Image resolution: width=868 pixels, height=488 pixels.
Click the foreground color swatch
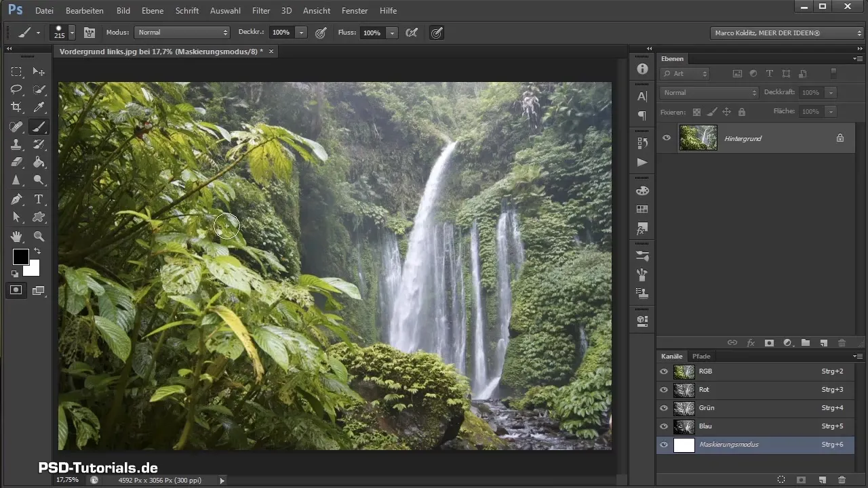(20, 256)
